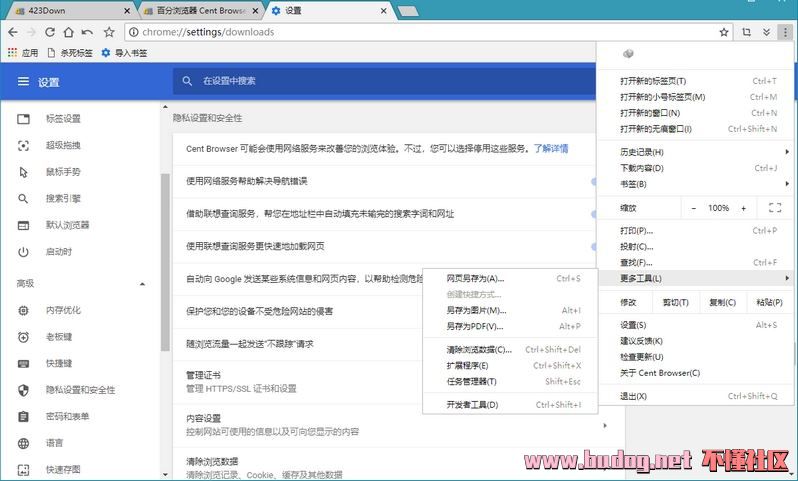Click the search magnifier in settings search
This screenshot has width=798, height=481.
tap(187, 81)
